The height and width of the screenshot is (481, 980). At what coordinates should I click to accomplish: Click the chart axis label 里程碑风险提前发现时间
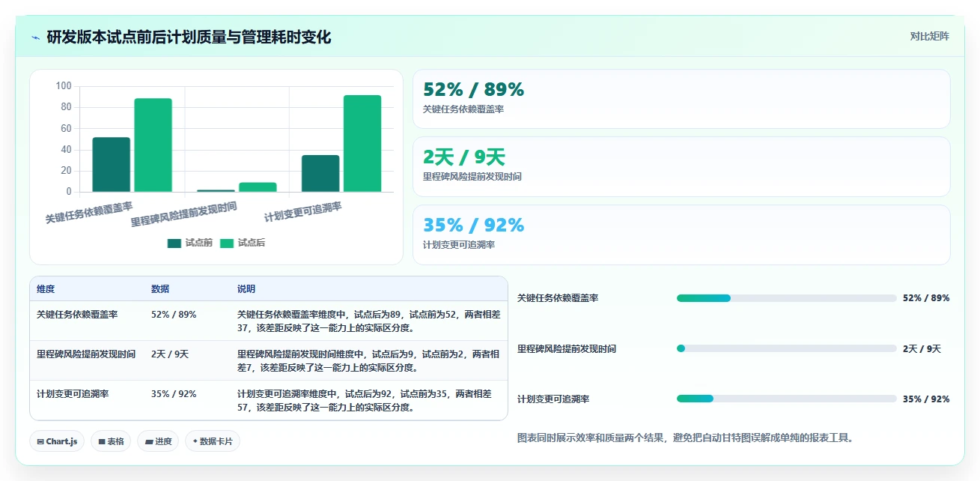coord(184,214)
